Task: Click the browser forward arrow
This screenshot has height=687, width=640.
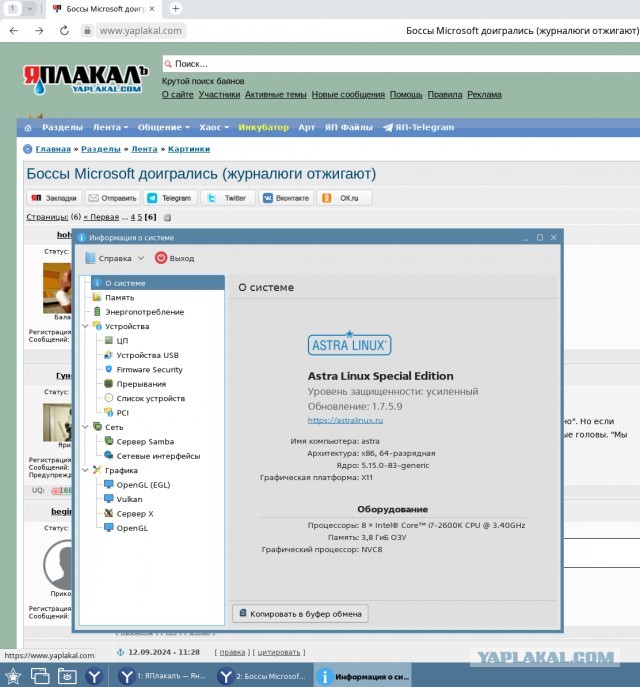Action: pos(39,31)
